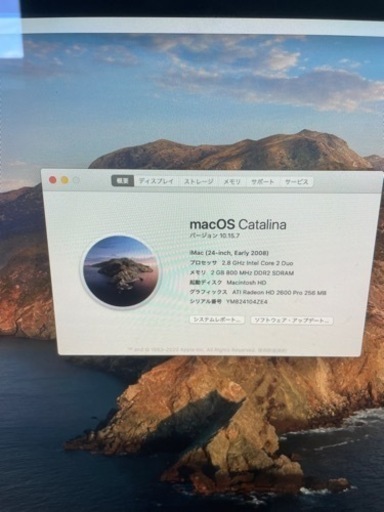
Task: Click the copyright notice at window bottom
Action: coord(207,350)
